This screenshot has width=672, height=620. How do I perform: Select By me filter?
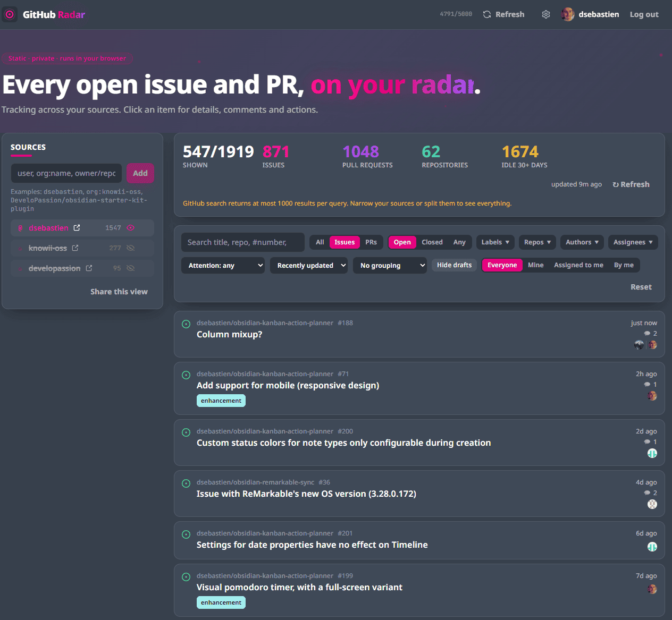[x=624, y=265]
